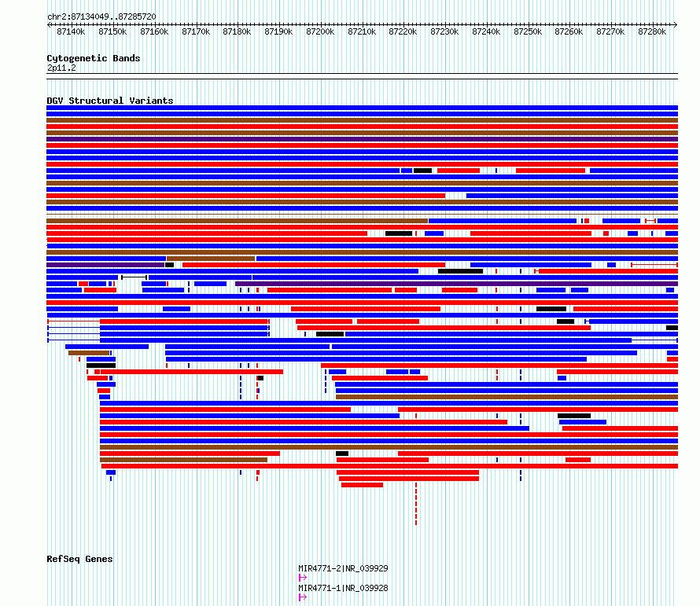Click the 87280k ruler tick label

tap(652, 31)
